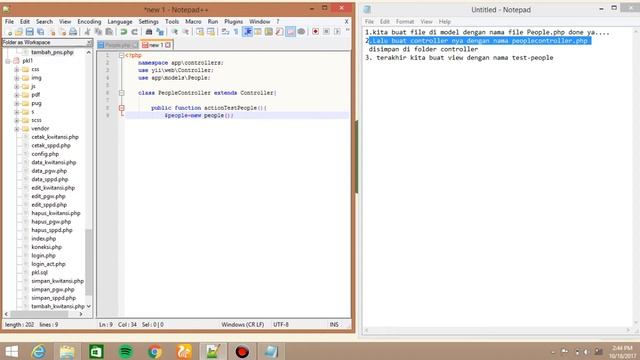The height and width of the screenshot is (360, 640).
Task: Click the green Undo arrow icon
Action: (123, 32)
